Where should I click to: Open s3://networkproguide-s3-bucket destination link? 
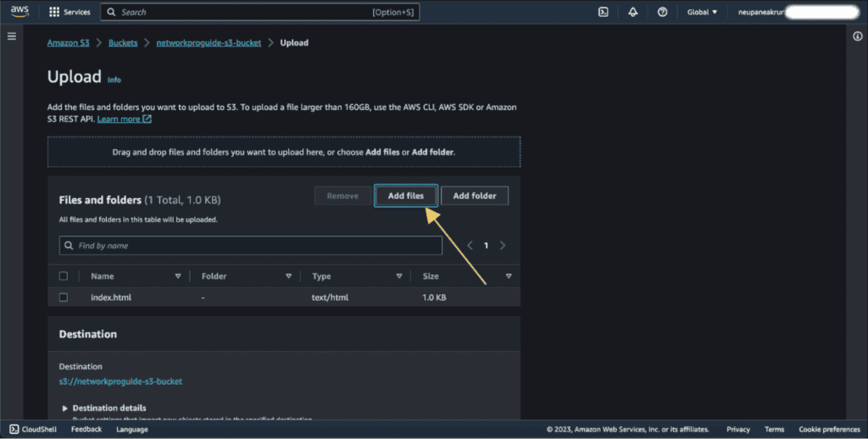(120, 381)
